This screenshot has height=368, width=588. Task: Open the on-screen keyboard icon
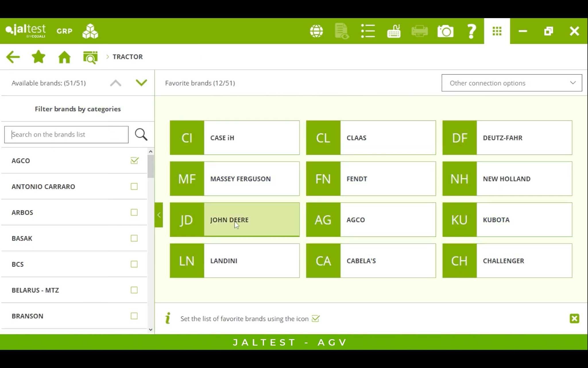click(x=394, y=31)
